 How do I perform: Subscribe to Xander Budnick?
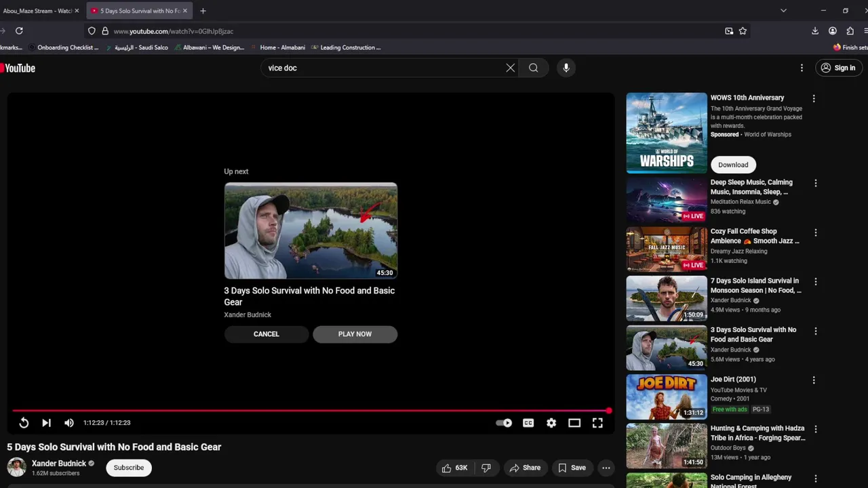click(129, 468)
